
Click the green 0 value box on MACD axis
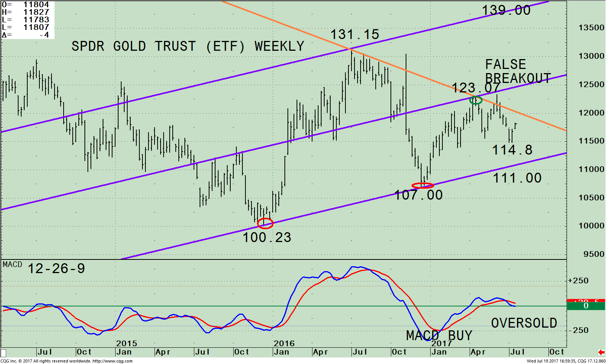(x=586, y=306)
